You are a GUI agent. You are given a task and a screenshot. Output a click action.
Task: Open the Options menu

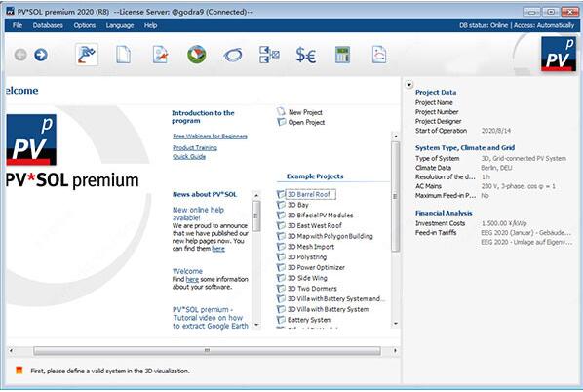[x=85, y=25]
